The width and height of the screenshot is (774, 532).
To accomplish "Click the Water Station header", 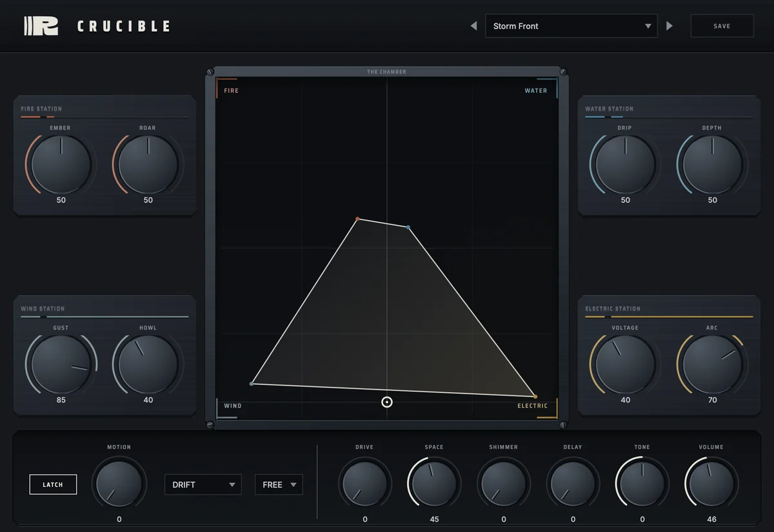I will tap(609, 109).
